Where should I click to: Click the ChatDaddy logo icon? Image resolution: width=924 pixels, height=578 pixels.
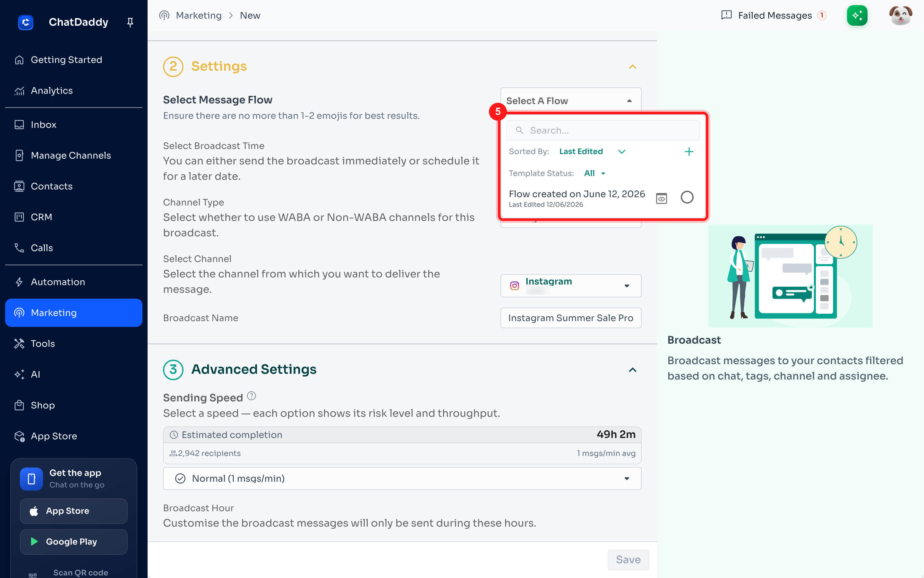26,22
